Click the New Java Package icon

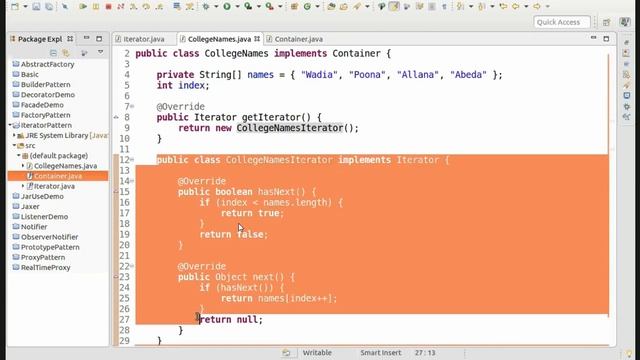(294, 6)
